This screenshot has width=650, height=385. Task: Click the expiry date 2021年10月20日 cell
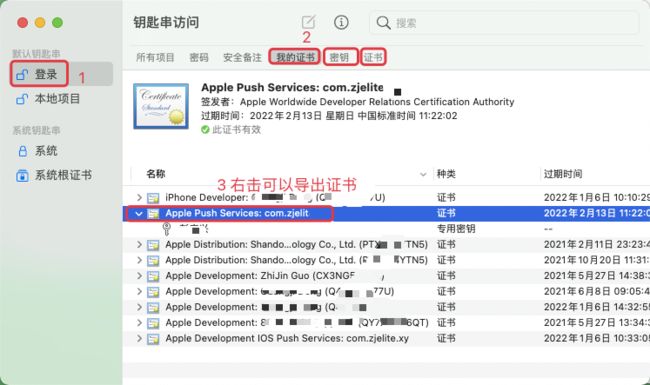pos(597,260)
